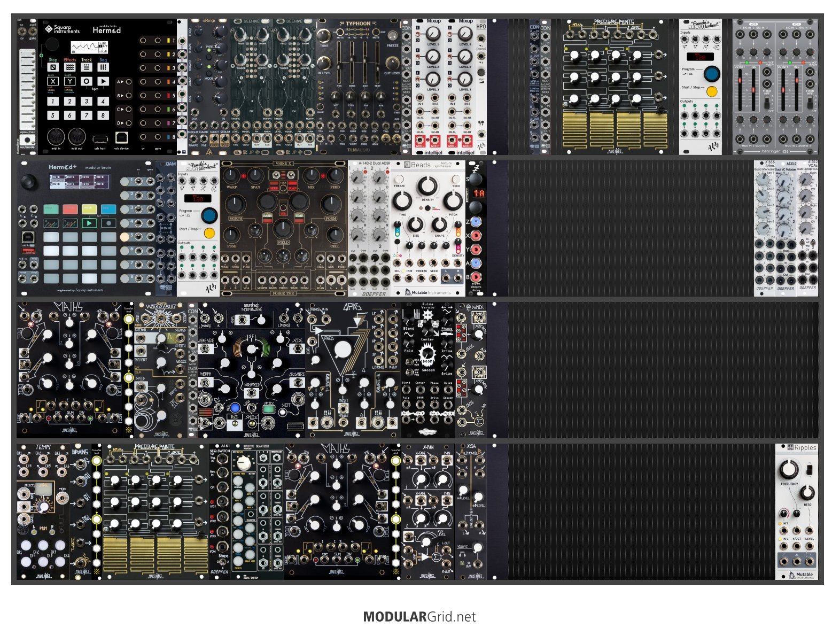
Task: Open Effects mode on the Hermod sequencer
Action: pos(70,67)
